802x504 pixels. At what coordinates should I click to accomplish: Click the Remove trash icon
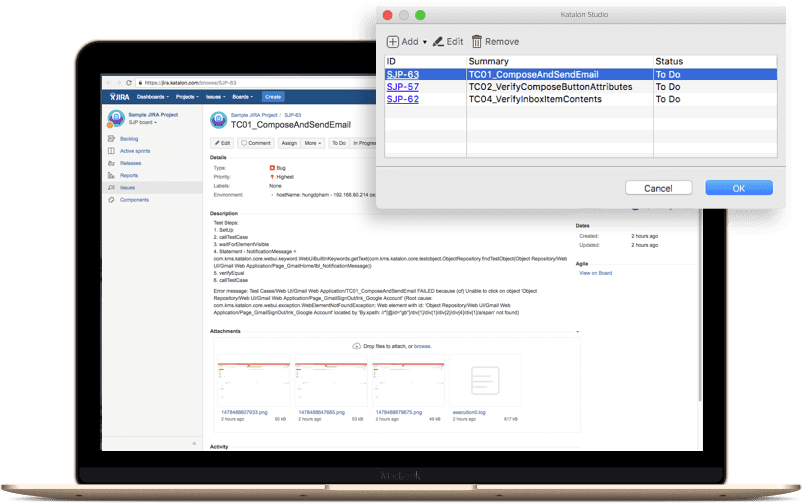coord(477,41)
